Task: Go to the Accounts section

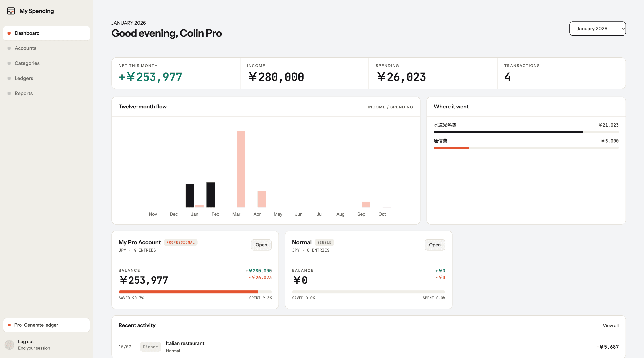Action: pos(47,48)
